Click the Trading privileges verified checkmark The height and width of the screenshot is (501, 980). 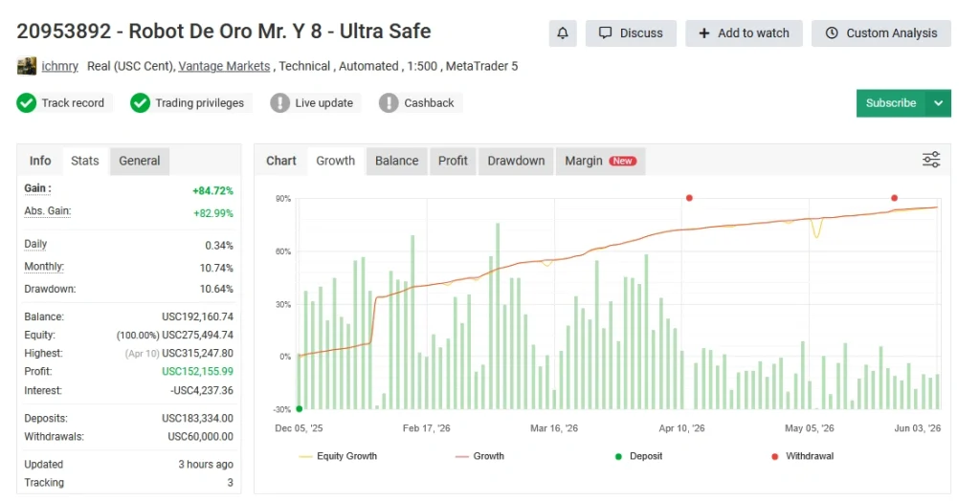tap(140, 103)
